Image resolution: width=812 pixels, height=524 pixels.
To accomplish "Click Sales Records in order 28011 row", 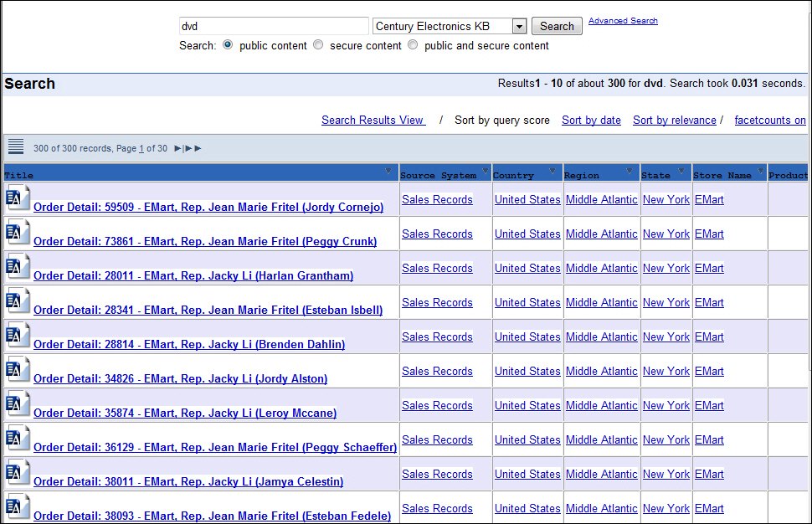I will [x=437, y=268].
